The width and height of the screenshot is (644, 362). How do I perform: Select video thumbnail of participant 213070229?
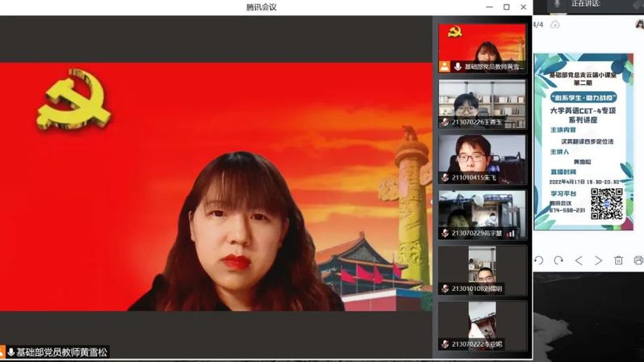[x=482, y=215]
